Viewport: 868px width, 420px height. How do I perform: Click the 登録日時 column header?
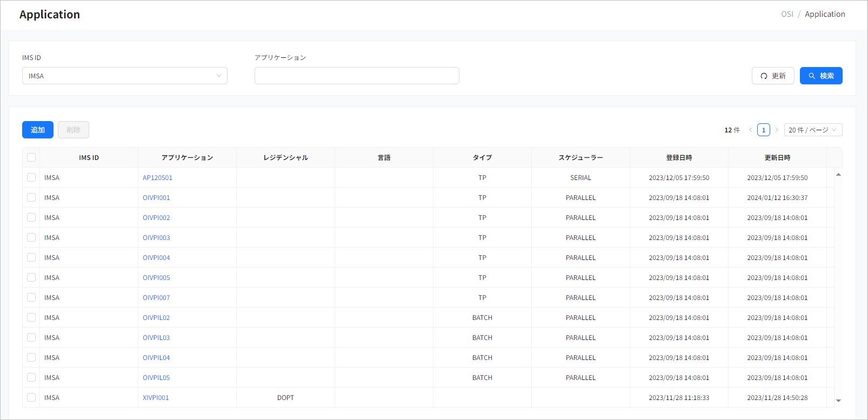click(679, 158)
